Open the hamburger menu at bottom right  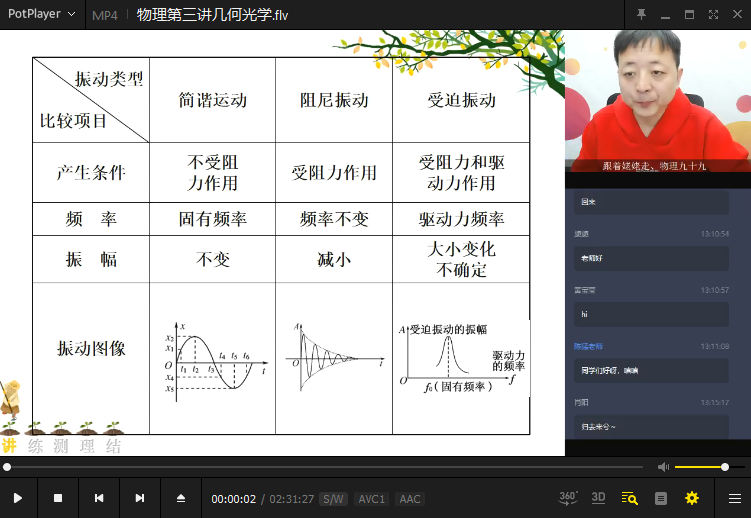point(734,498)
